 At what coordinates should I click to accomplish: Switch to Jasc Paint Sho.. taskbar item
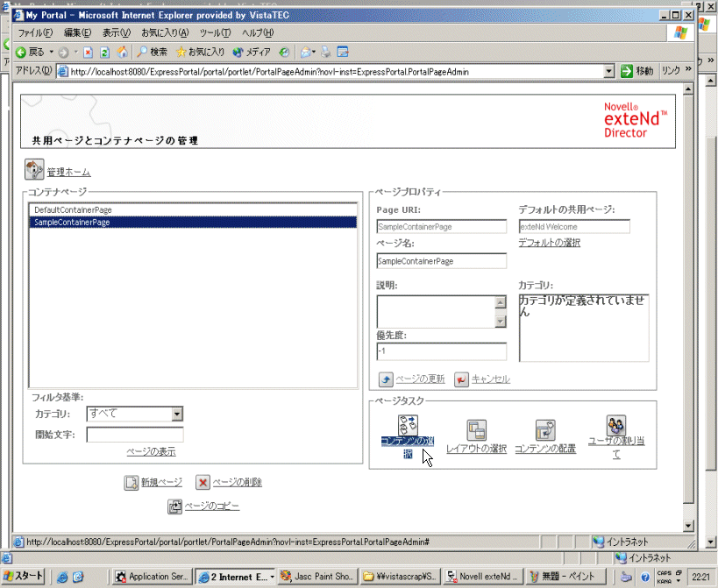(x=318, y=577)
